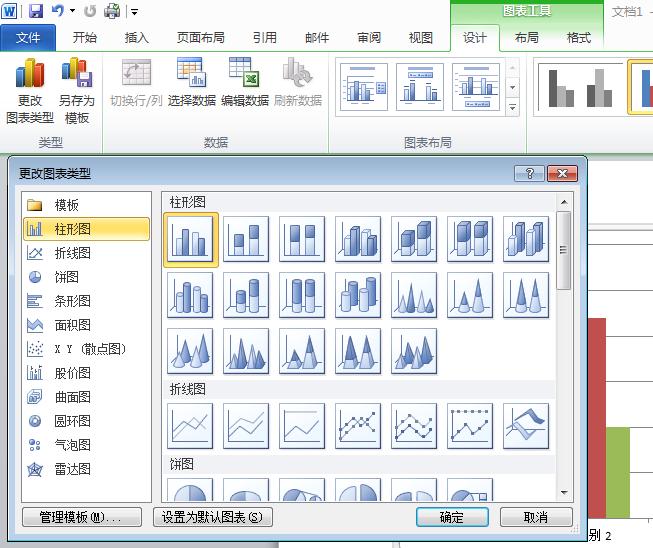Viewport: 653px width, 548px height.
Task: Select the stacked line chart thumbnail
Action: click(x=246, y=426)
